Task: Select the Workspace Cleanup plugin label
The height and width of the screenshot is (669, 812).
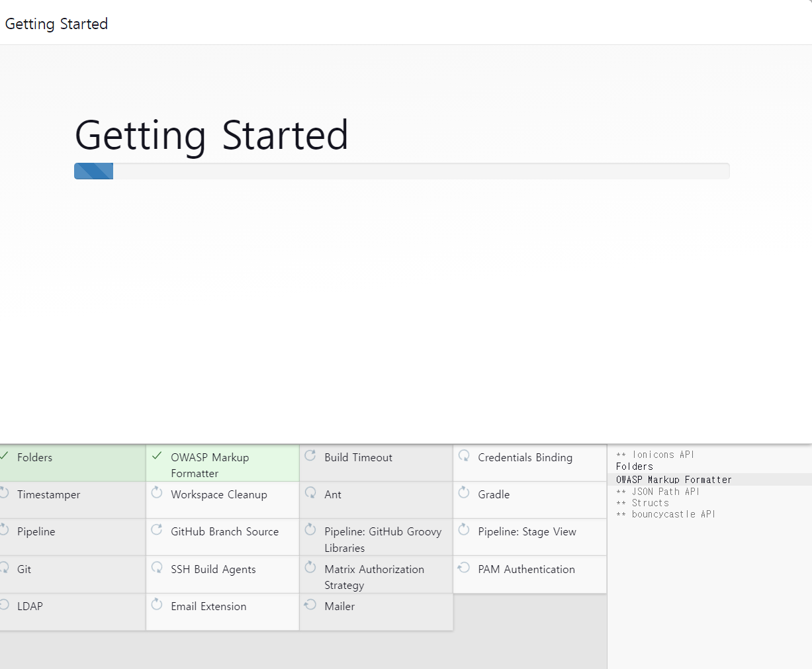Action: (219, 495)
